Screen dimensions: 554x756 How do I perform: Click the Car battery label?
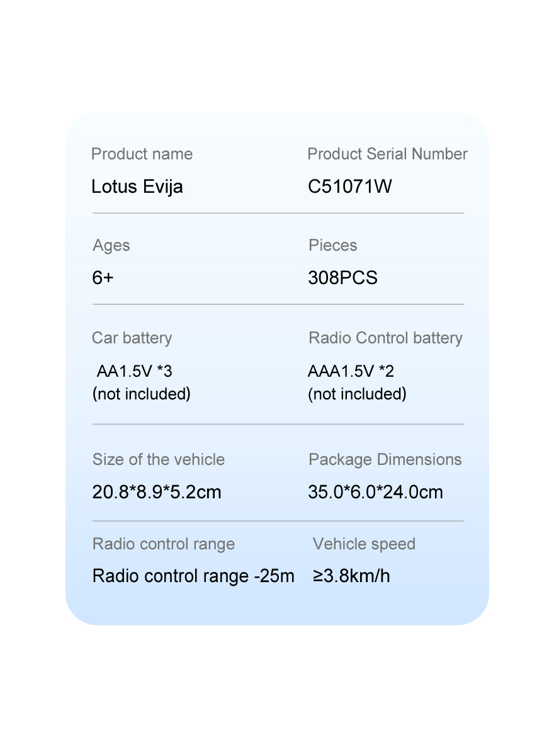[x=132, y=338]
